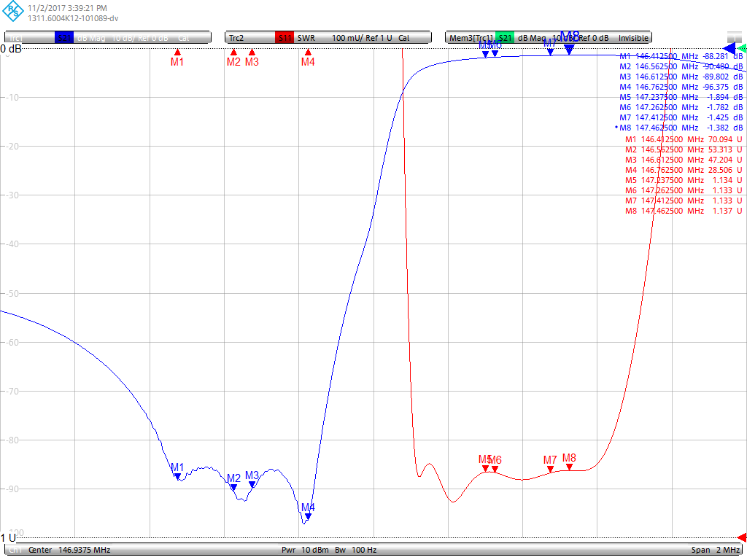Click the Pwr 10 dBm readout
This screenshot has height=560, width=747.
coord(305,550)
